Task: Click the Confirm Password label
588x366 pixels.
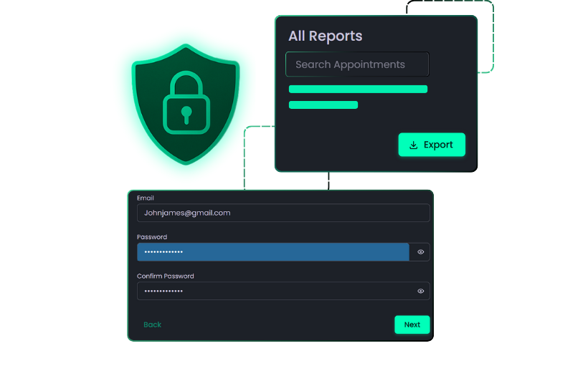Action: click(166, 276)
